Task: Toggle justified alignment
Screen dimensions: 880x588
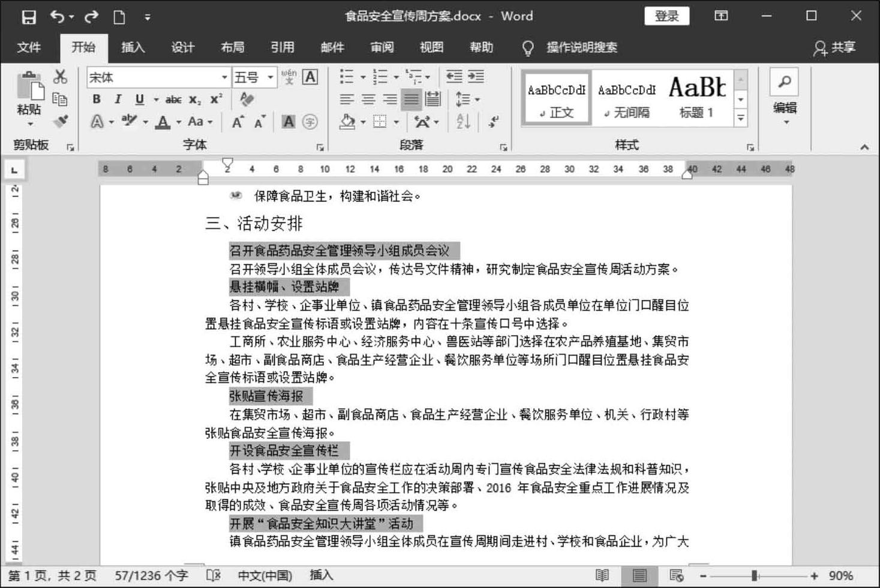Action: click(412, 99)
